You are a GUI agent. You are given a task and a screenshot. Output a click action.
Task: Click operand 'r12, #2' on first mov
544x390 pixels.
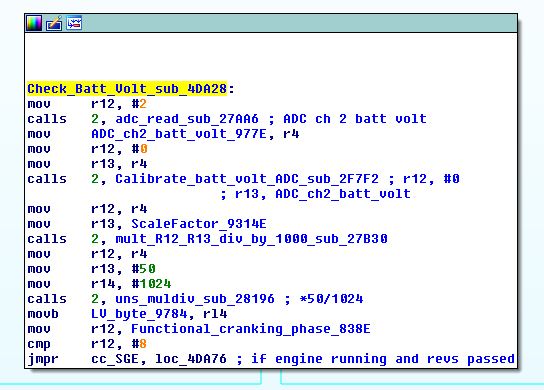pos(119,104)
